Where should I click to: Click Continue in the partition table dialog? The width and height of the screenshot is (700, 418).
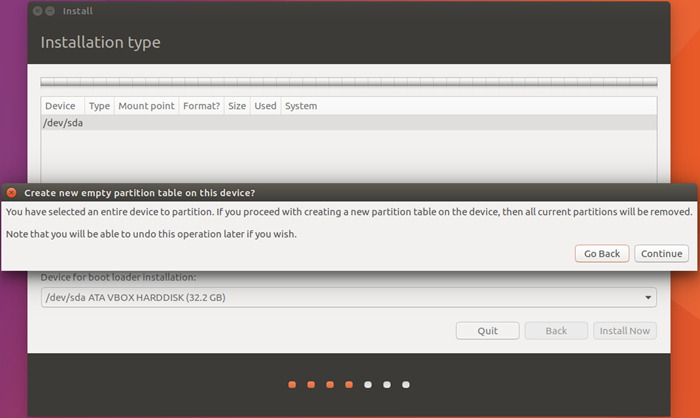click(x=661, y=254)
